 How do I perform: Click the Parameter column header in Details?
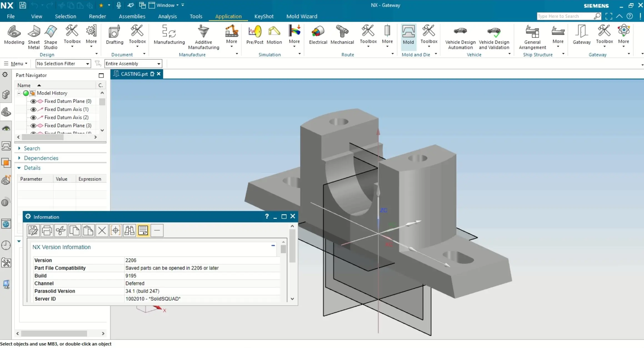click(x=35, y=179)
